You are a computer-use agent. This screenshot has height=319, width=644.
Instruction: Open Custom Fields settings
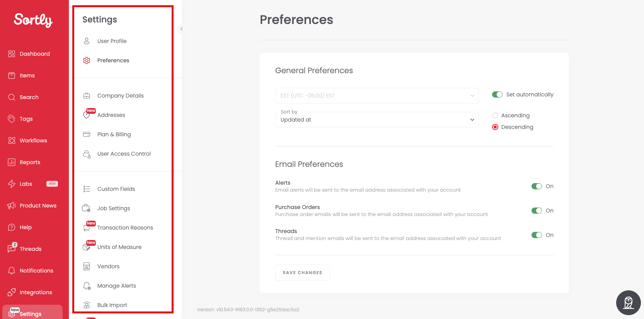(x=116, y=189)
